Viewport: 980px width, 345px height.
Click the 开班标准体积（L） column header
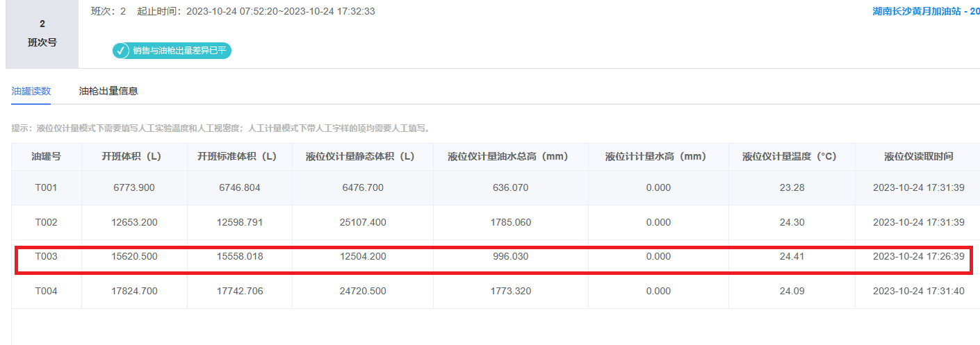tap(240, 156)
